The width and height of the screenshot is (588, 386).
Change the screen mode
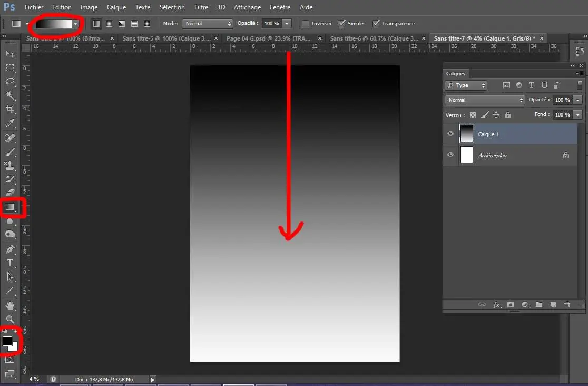pyautogui.click(x=10, y=373)
